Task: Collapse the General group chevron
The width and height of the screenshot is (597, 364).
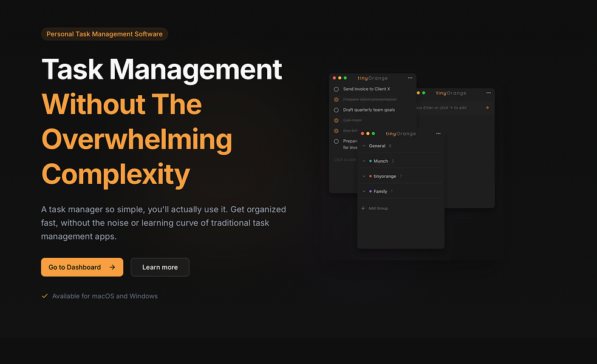Action: (364, 146)
